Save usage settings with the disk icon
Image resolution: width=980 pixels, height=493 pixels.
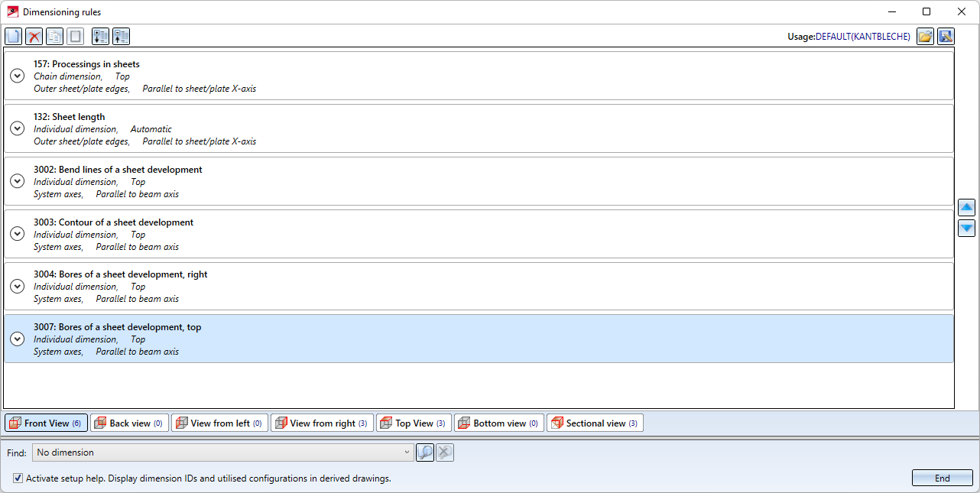click(x=946, y=36)
